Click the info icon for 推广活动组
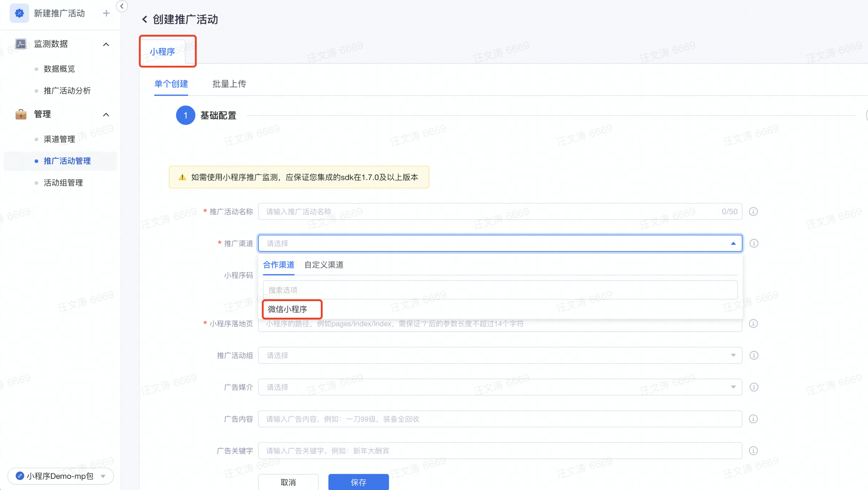Viewport: 868px width, 490px height. (x=754, y=355)
